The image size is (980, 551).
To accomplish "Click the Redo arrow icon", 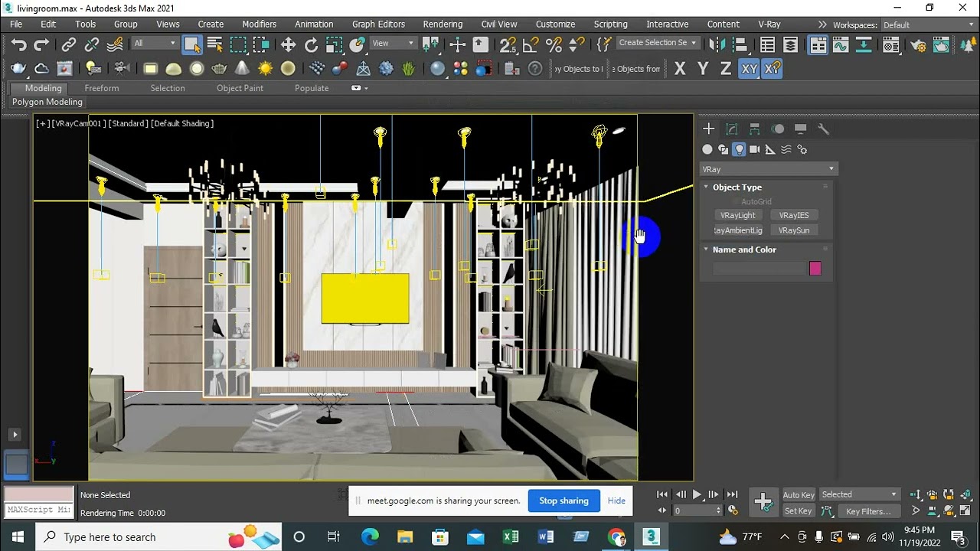I will coord(41,44).
